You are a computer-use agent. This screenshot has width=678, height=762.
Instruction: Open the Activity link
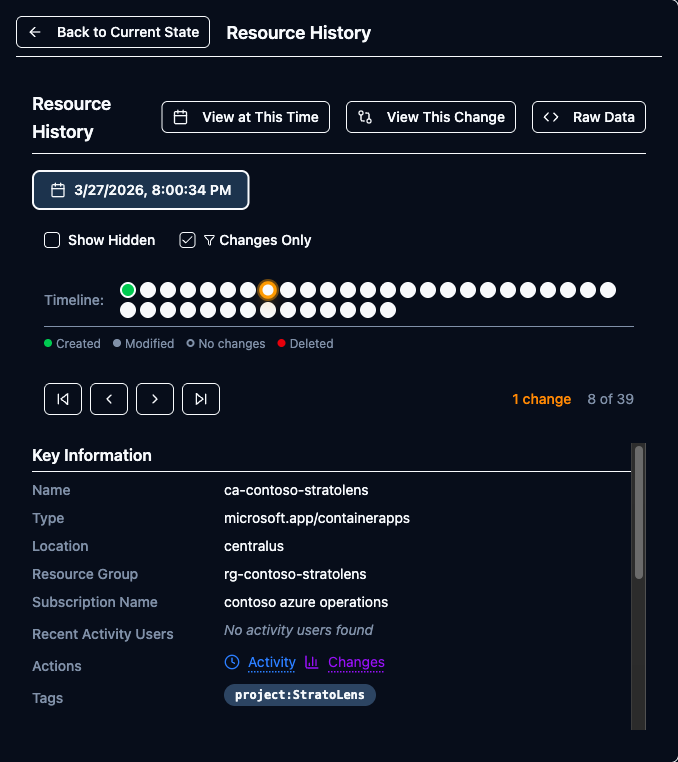tap(272, 662)
